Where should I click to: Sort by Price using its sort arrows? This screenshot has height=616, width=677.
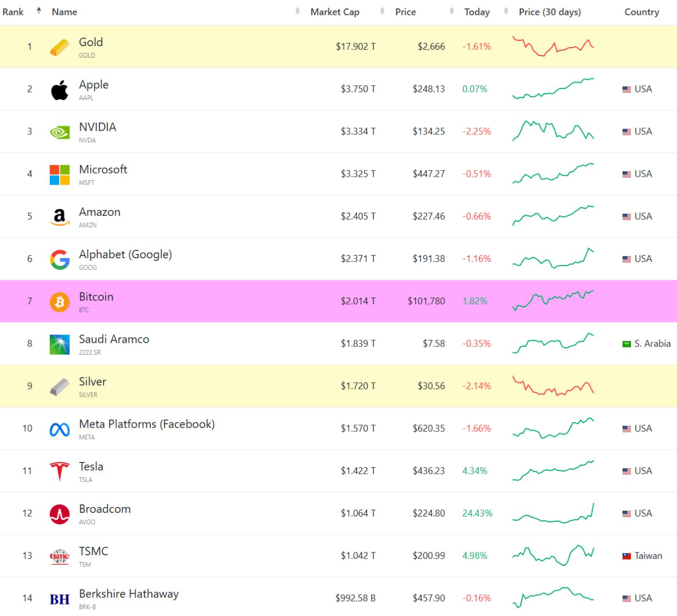[451, 11]
